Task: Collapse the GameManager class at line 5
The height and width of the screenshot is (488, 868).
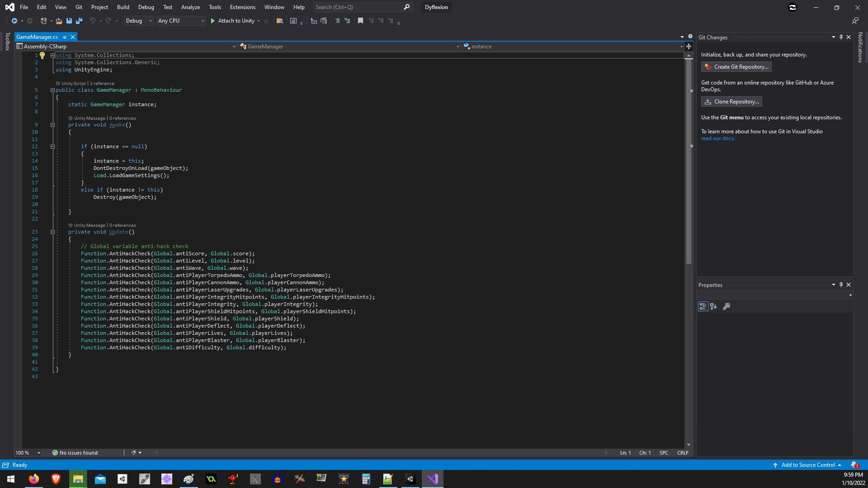Action: (x=52, y=90)
